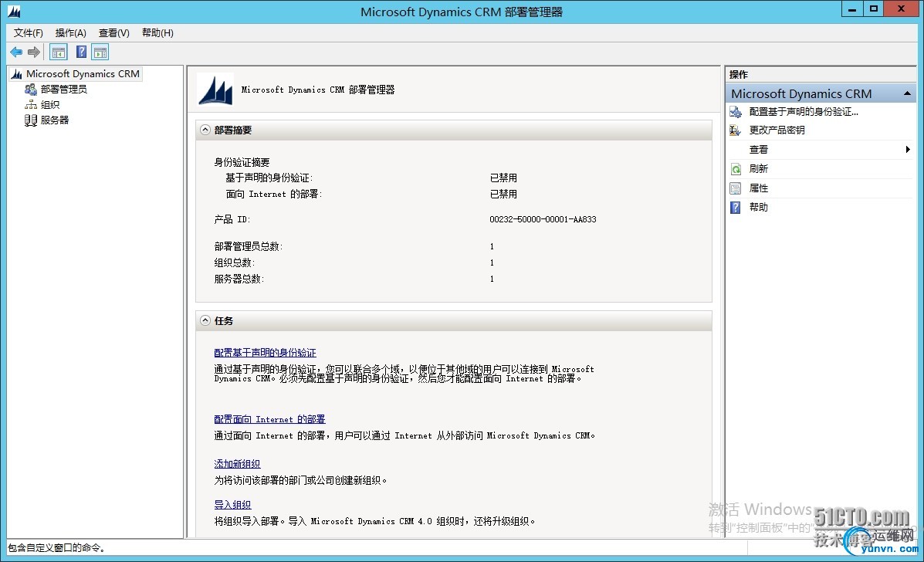Image resolution: width=924 pixels, height=562 pixels.
Task: Click the 面向 Internet 的部署 label
Action: pyautogui.click(x=274, y=194)
